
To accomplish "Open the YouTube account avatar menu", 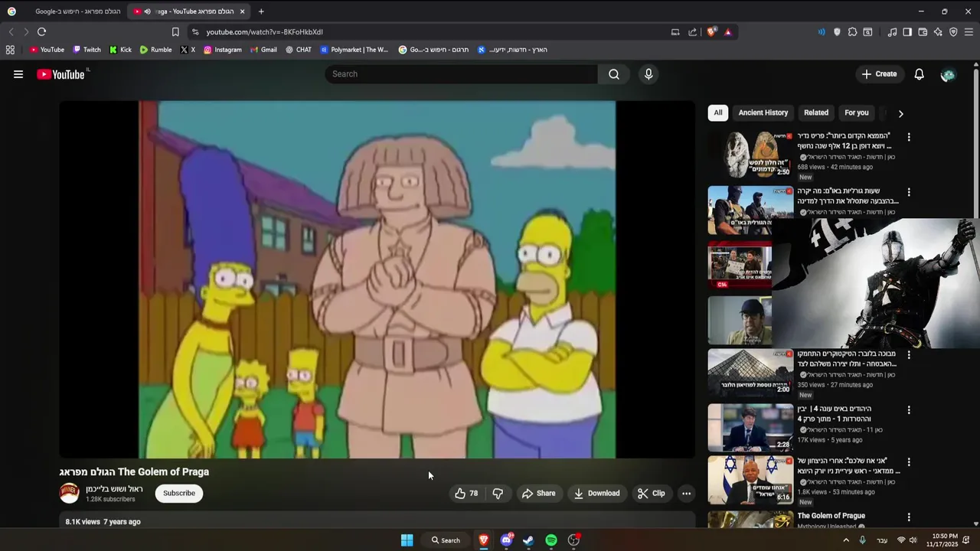I will (x=948, y=74).
